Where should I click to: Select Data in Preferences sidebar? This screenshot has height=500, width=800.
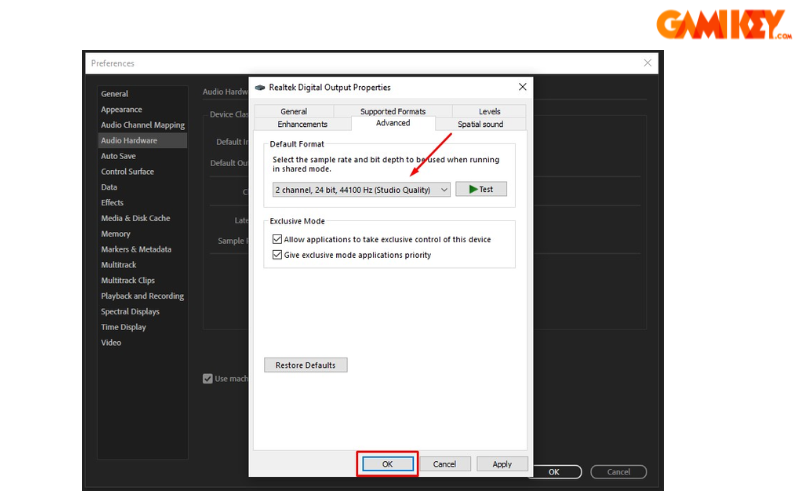[x=109, y=187]
